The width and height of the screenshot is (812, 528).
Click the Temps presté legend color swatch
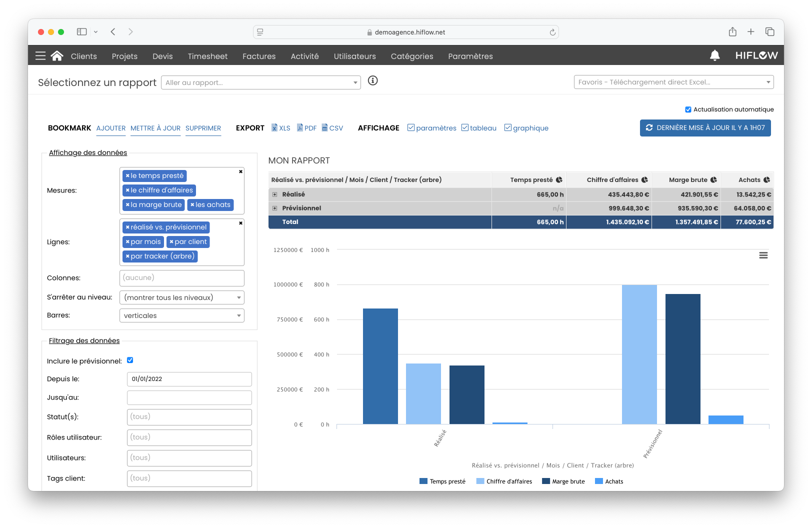pos(423,481)
